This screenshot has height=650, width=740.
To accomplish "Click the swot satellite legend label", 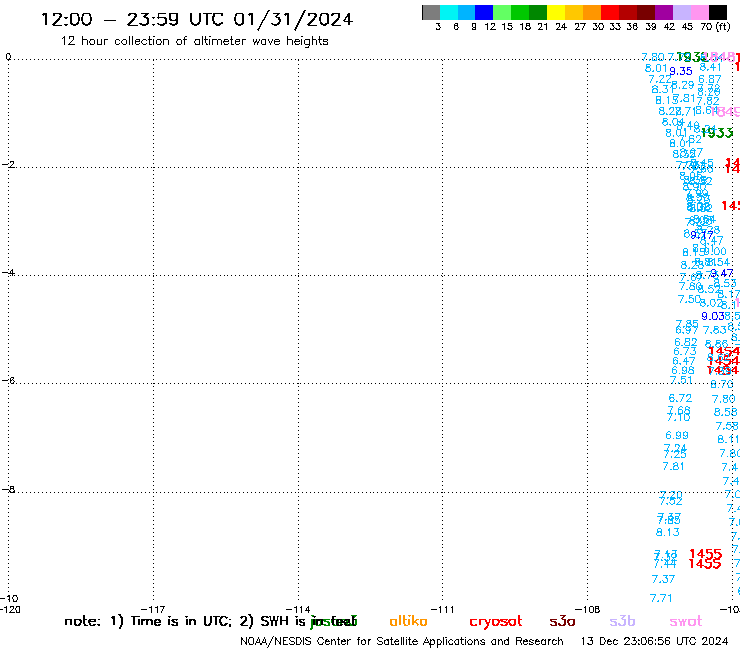I will (x=686, y=621).
